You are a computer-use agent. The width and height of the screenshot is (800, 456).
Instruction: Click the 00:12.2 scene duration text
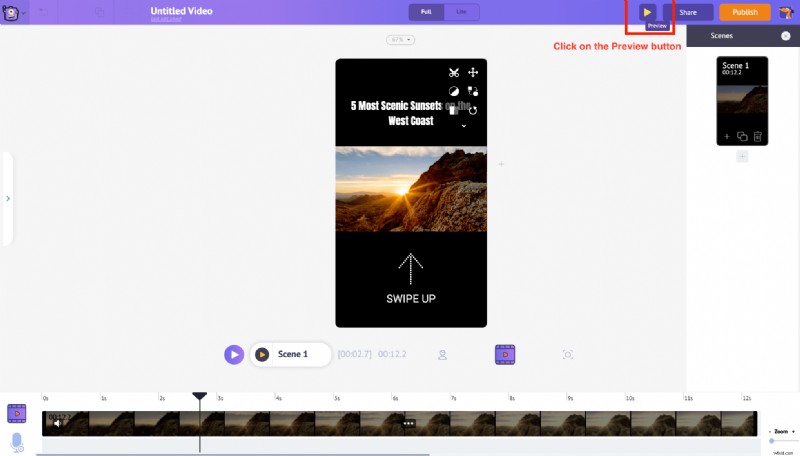tap(392, 354)
